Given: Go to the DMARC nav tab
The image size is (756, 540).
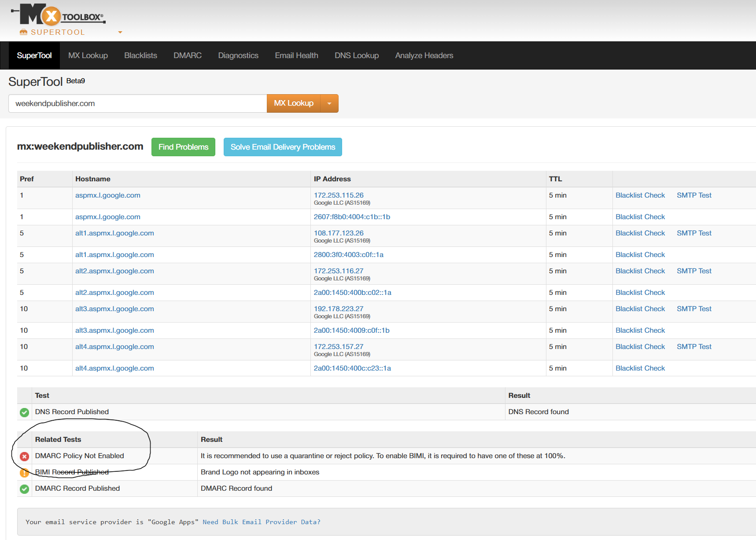Looking at the screenshot, I should (188, 55).
